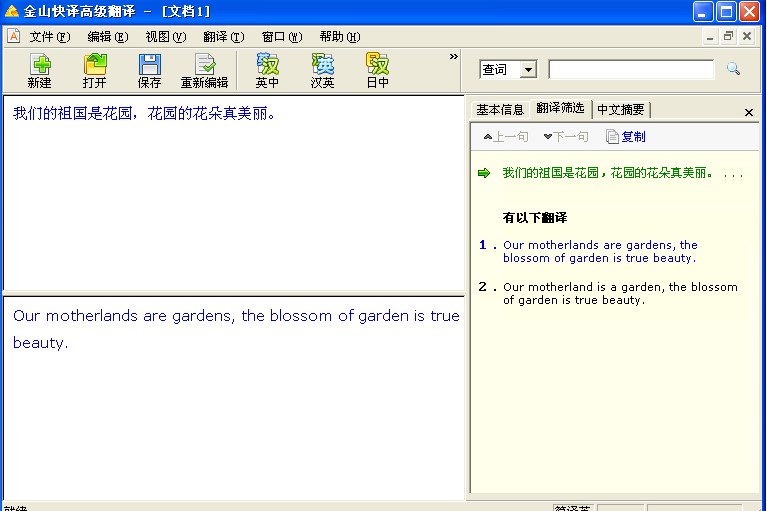This screenshot has width=767, height=511.
Task: Open the 文件 menu
Action: click(49, 37)
